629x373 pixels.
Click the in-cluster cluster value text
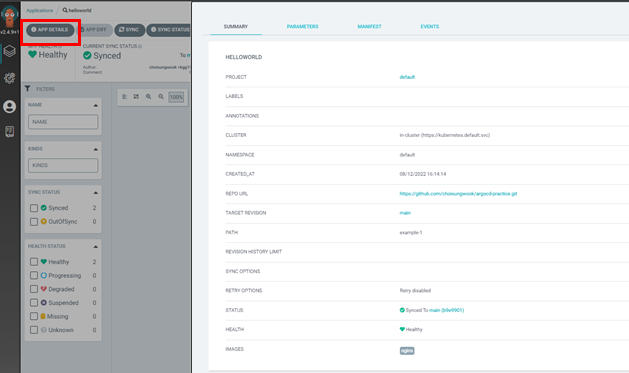pyautogui.click(x=444, y=135)
